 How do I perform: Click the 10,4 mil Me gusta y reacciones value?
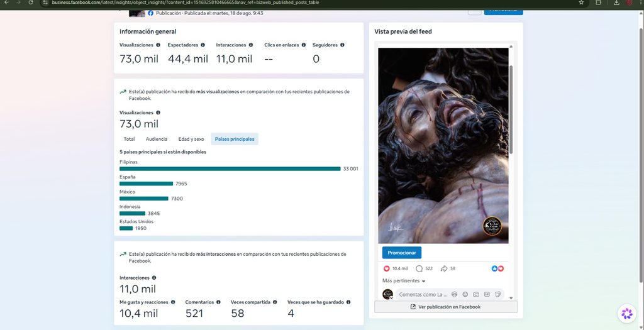(x=139, y=314)
